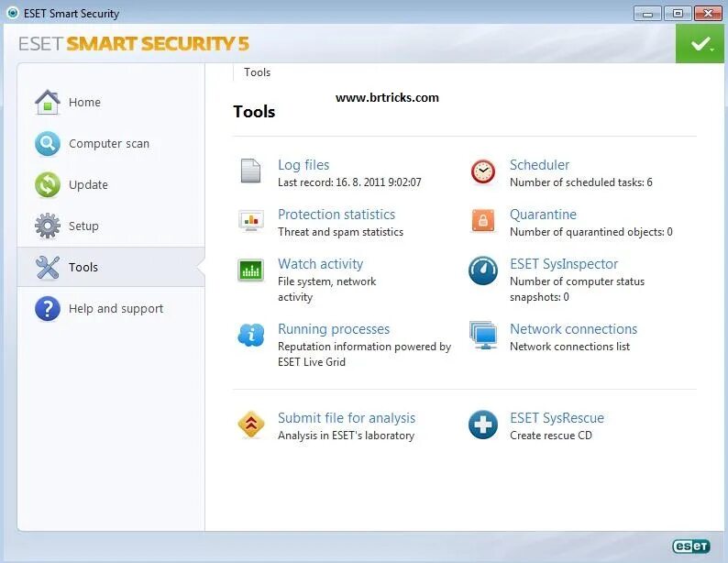
Task: Launch ESET SysInspector link
Action: tap(564, 264)
